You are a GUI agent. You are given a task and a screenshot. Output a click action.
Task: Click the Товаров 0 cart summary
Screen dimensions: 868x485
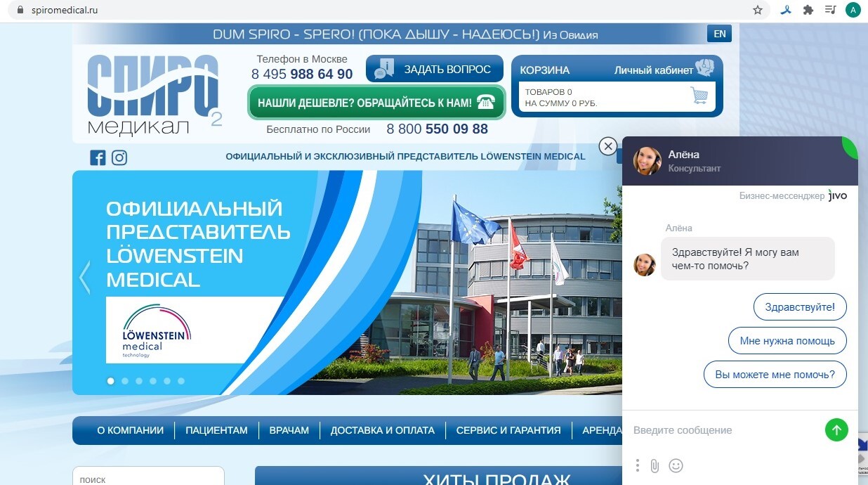(548, 92)
